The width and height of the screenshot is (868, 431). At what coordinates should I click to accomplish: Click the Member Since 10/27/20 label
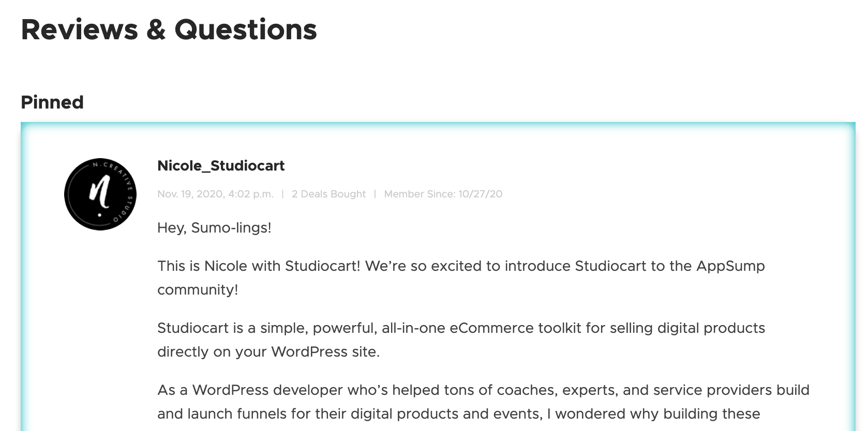click(x=443, y=194)
